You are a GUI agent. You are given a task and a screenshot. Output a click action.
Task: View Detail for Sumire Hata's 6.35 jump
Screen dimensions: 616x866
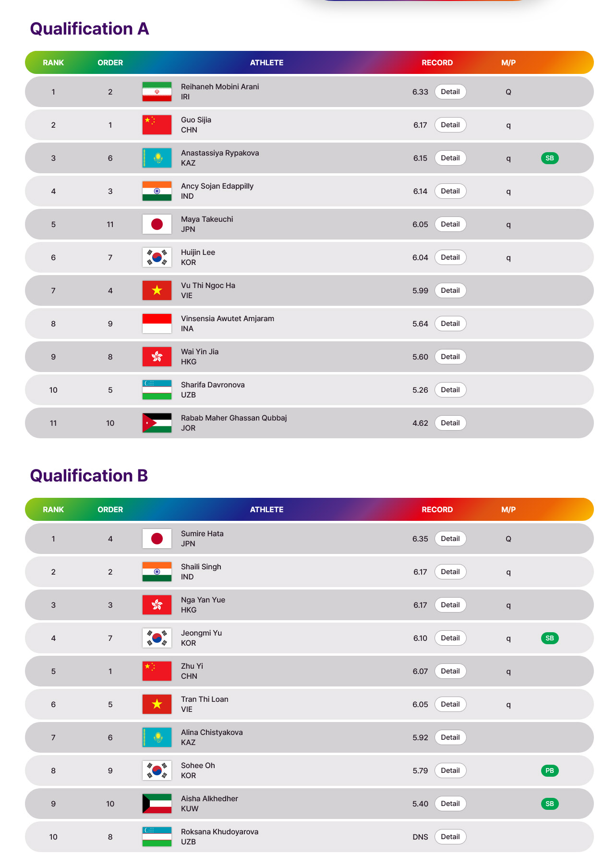tap(450, 539)
